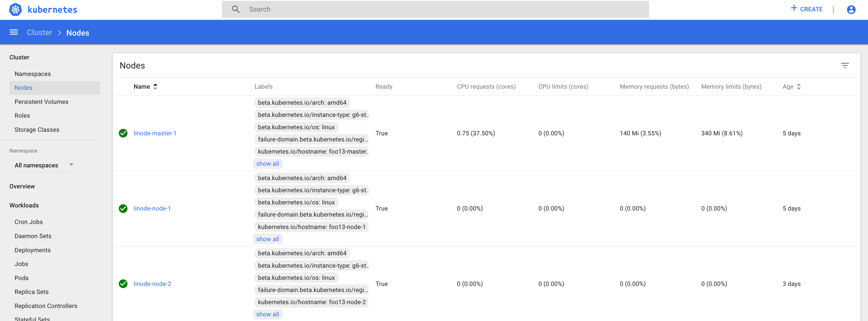
Task: Click the Name column header
Action: click(142, 86)
